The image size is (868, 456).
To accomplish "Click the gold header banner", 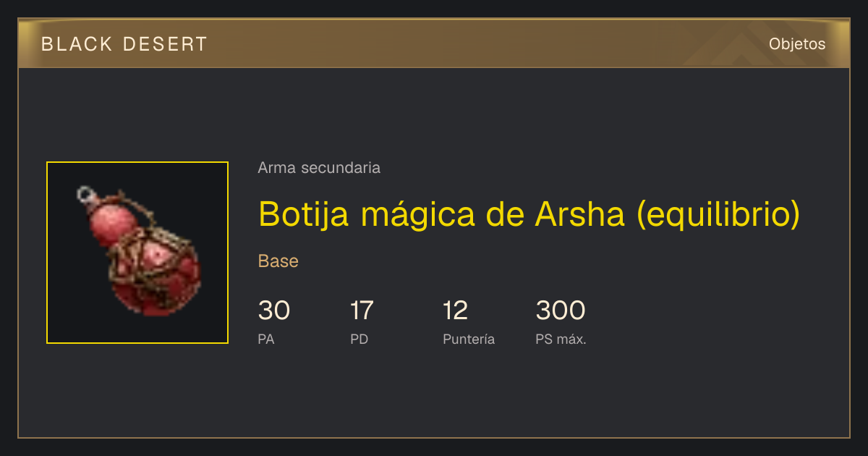I will (434, 43).
